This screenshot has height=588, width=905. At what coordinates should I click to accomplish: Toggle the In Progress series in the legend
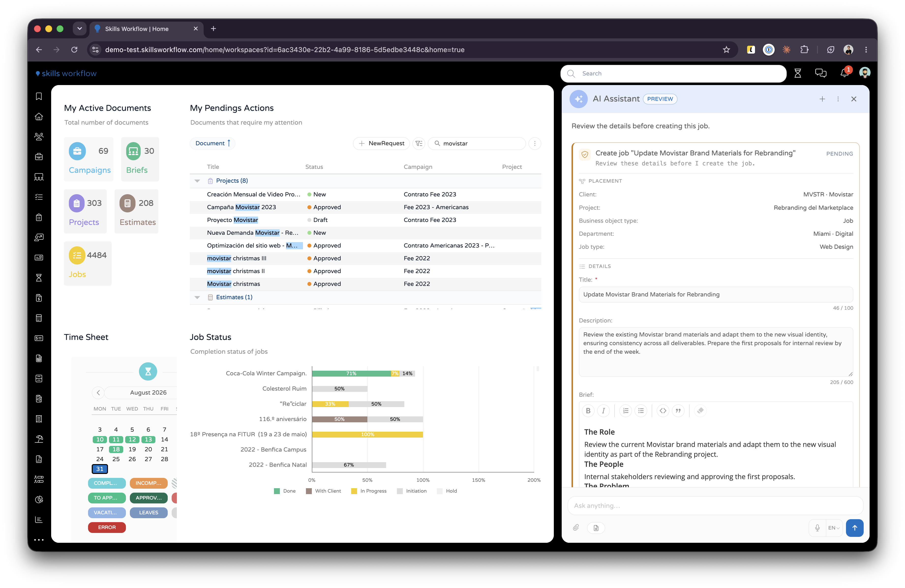tap(369, 491)
